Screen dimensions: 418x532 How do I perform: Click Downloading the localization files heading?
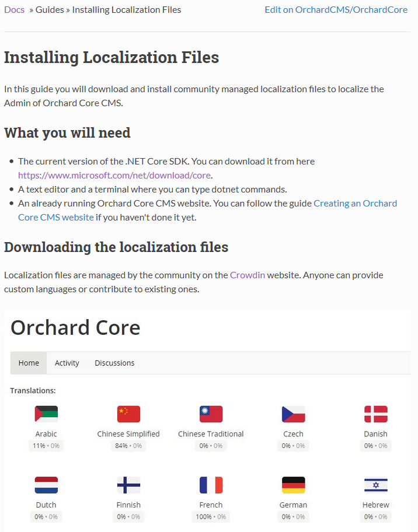coord(116,247)
